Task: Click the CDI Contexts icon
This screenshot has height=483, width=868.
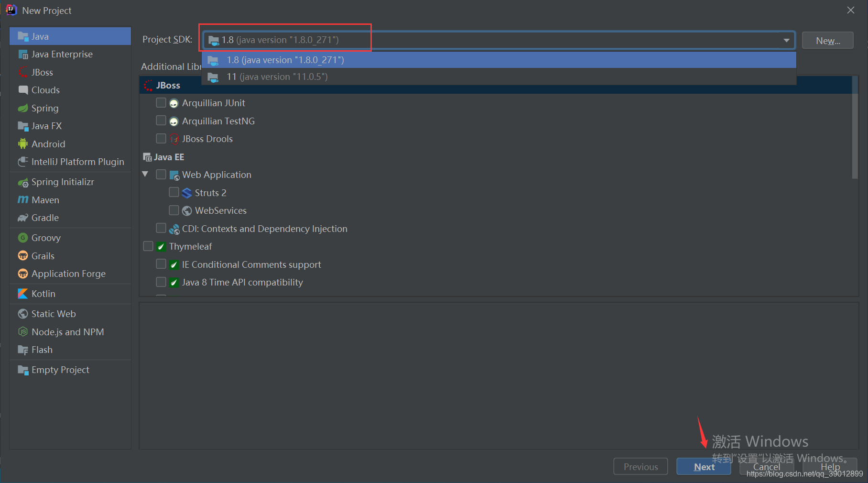Action: pos(174,229)
